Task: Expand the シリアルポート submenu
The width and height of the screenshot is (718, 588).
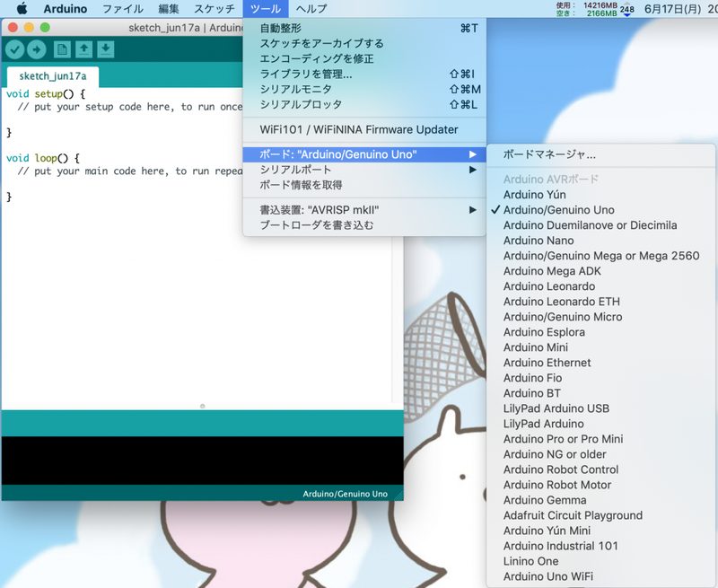Action: pyautogui.click(x=364, y=170)
